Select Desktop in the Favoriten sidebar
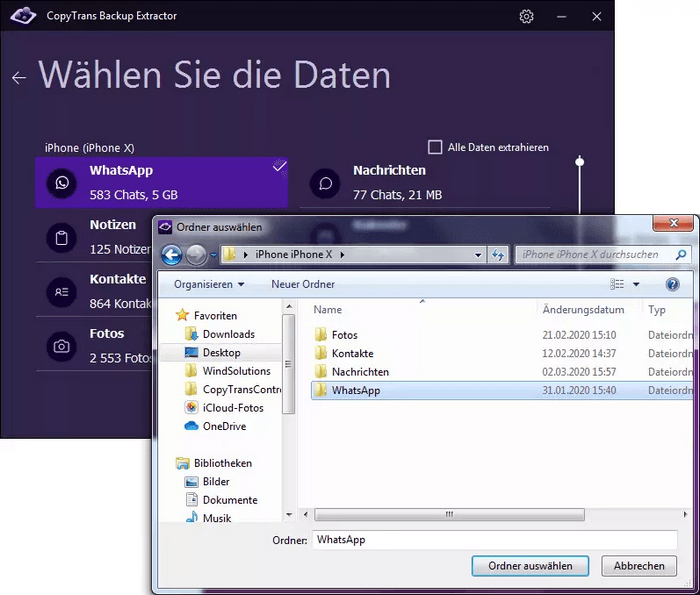700x595 pixels. (x=221, y=353)
